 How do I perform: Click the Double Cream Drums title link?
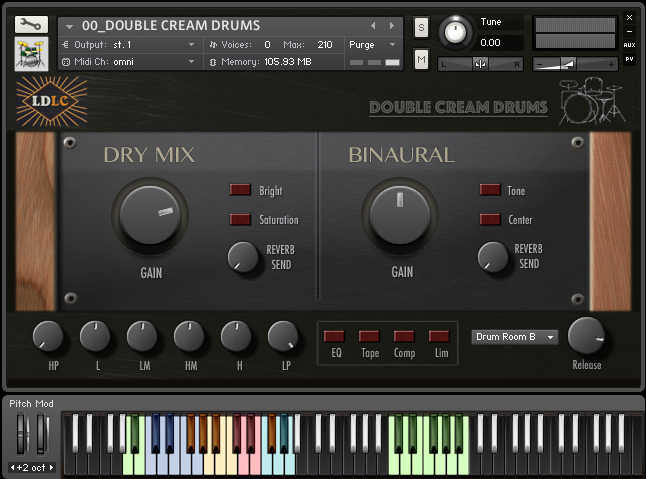(458, 107)
